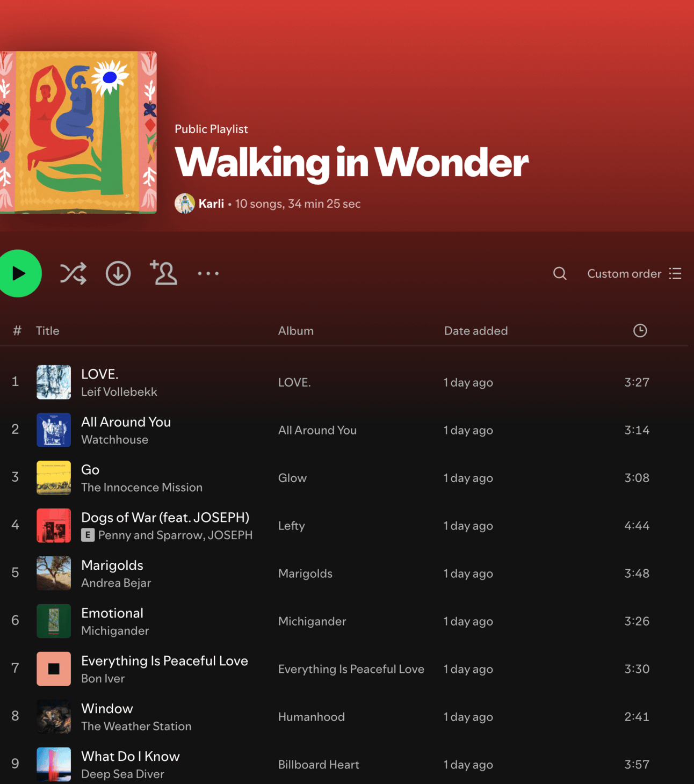Open the Marigolds album link
This screenshot has height=784, width=694.
tap(305, 574)
